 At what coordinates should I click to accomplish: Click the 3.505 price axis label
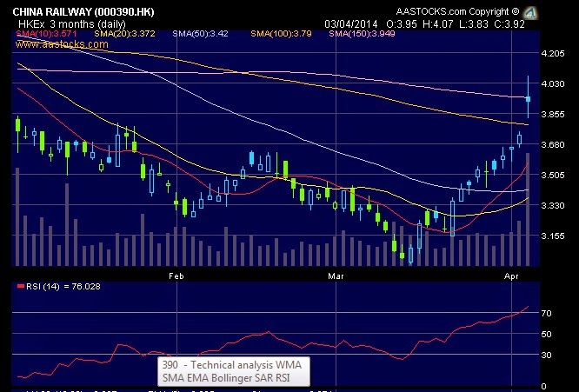552,175
